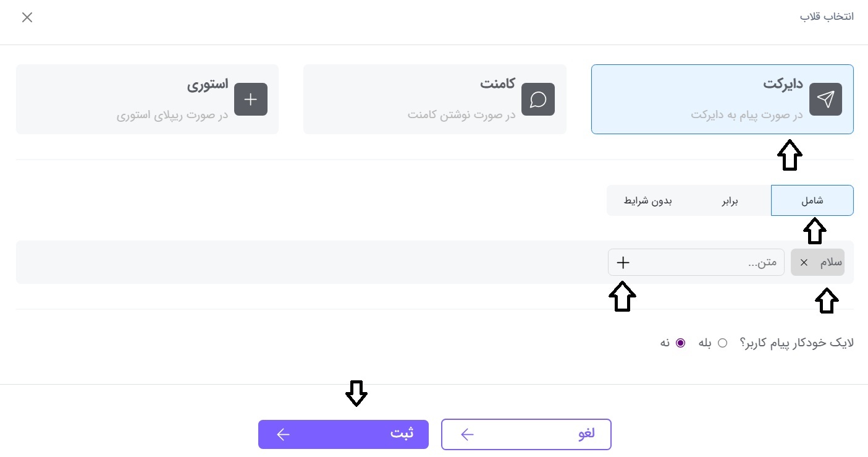Select the نه radio option
Image resolution: width=868 pixels, height=457 pixels.
coord(681,343)
